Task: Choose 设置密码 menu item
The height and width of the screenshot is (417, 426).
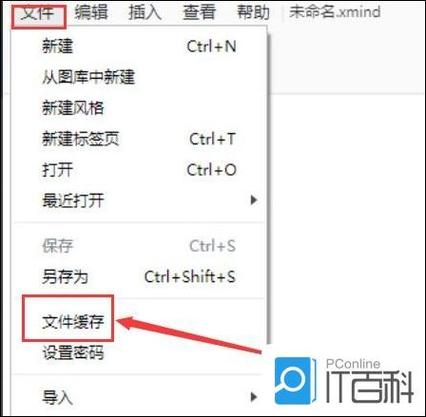Action: [x=139, y=353]
